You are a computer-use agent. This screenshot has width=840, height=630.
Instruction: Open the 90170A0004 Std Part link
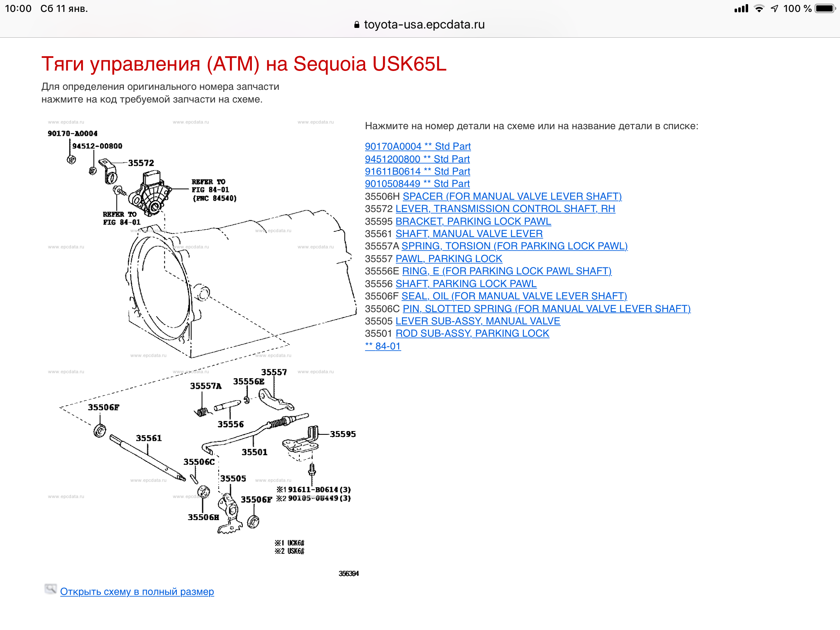pos(418,146)
